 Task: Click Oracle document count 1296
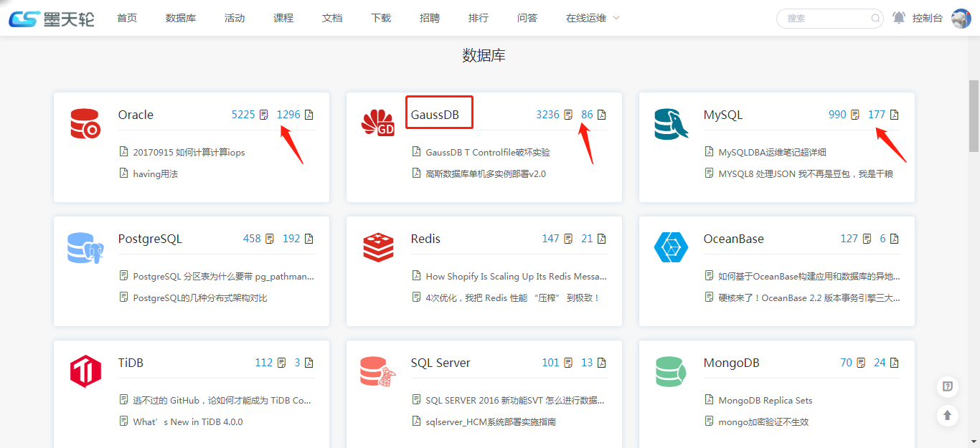[288, 115]
